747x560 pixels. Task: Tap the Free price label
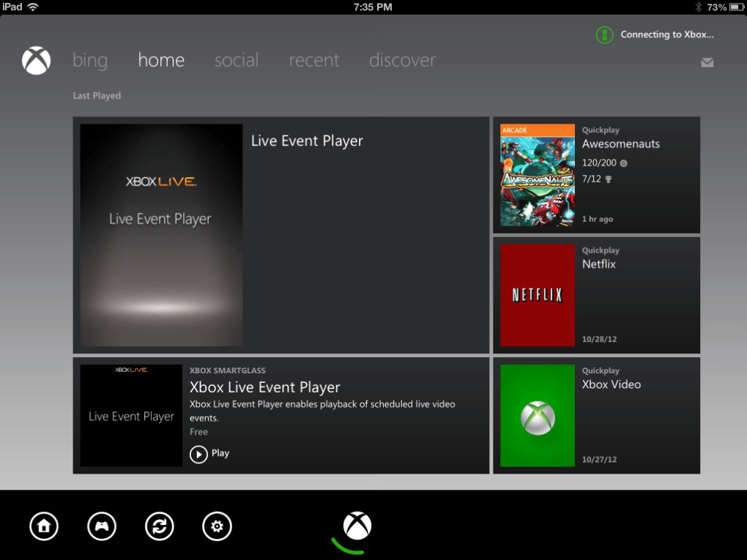coord(198,432)
